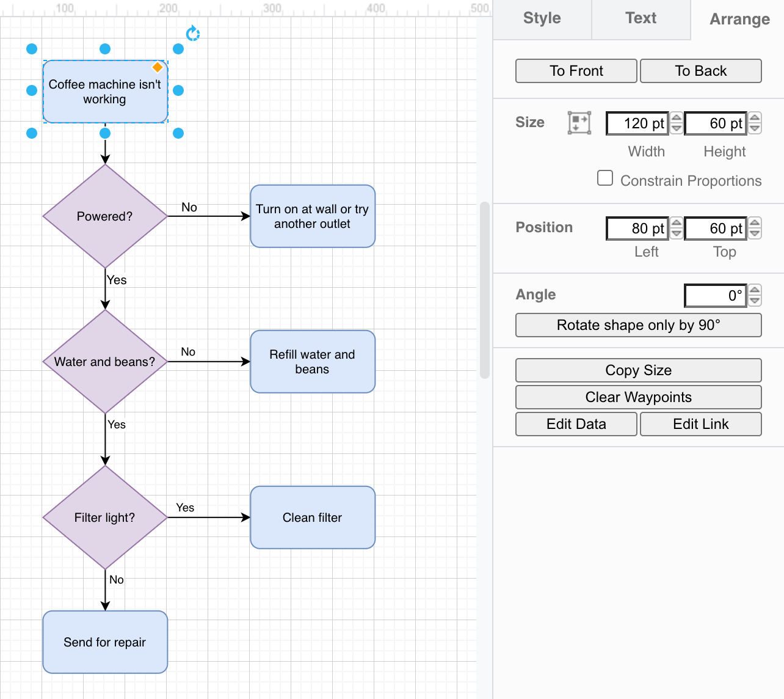784x699 pixels.
Task: Click the Copy Size button
Action: point(638,370)
